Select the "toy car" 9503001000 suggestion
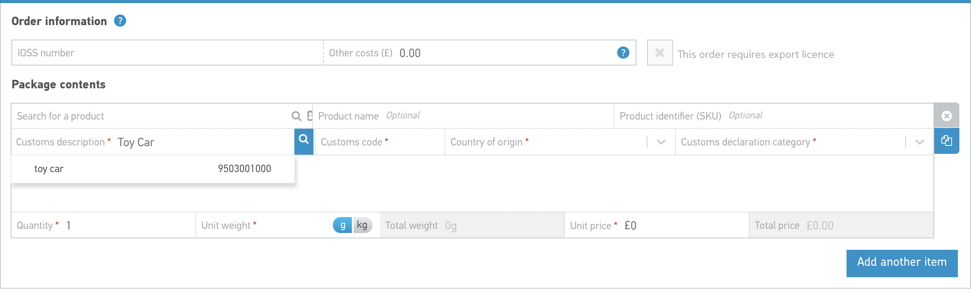 [x=153, y=169]
